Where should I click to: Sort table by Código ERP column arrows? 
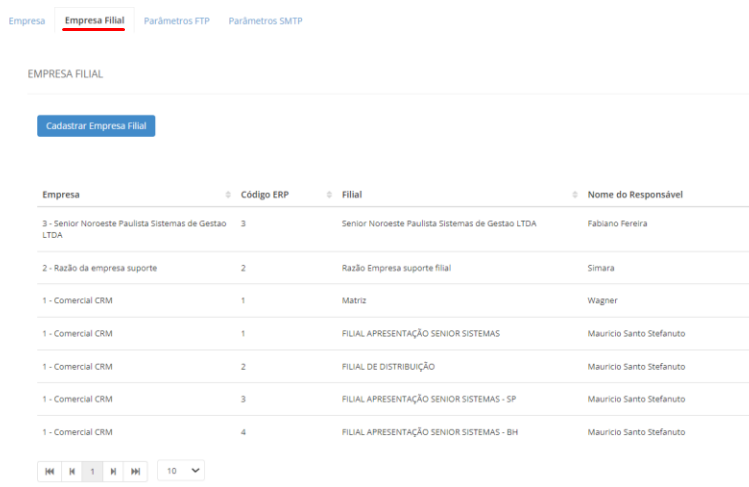point(329,194)
